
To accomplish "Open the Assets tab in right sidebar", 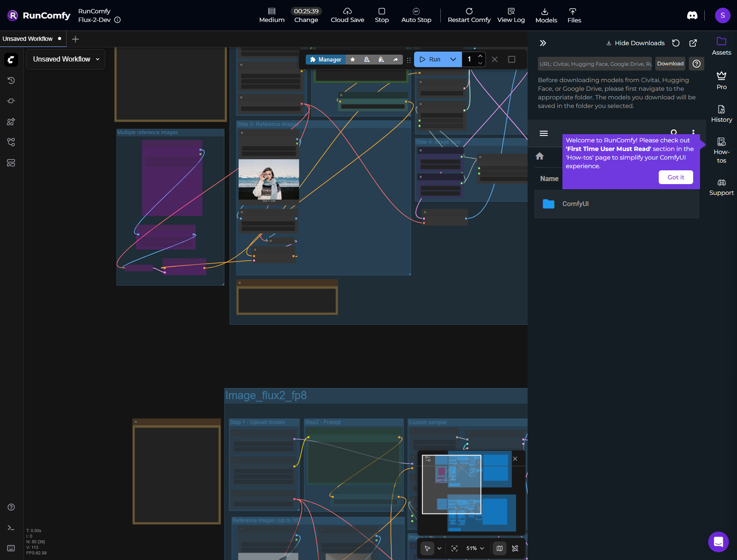I will pos(721,46).
